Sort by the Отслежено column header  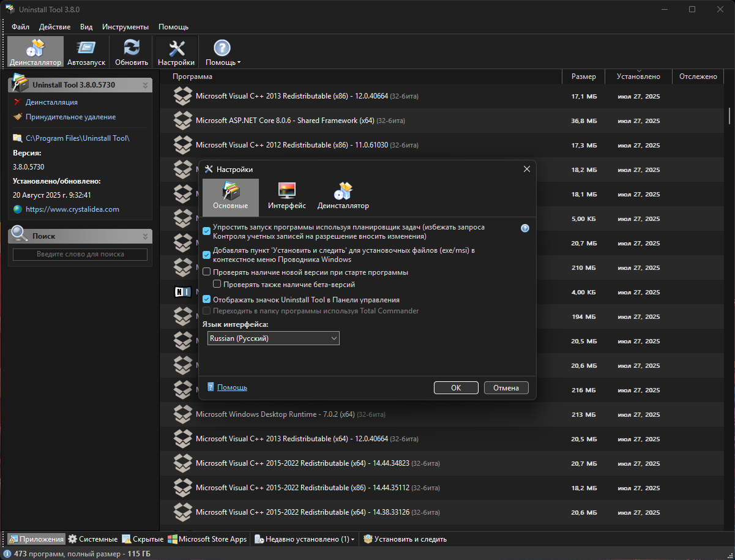point(698,77)
